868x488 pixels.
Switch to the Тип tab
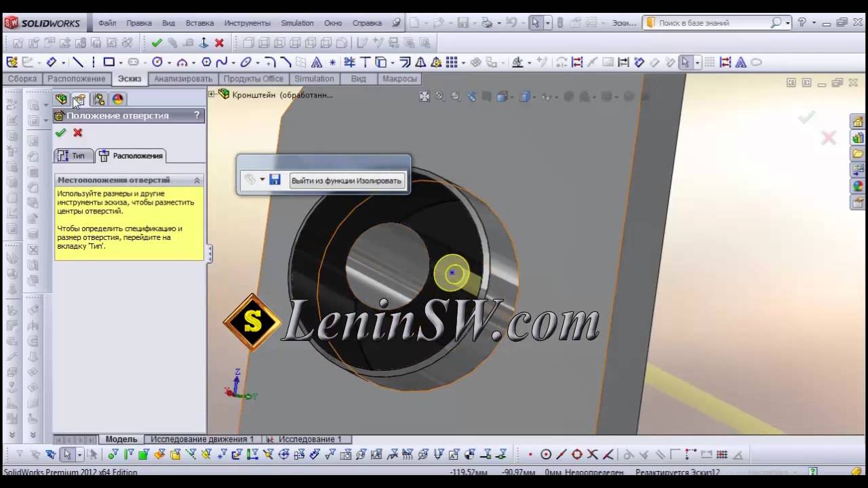pyautogui.click(x=72, y=156)
